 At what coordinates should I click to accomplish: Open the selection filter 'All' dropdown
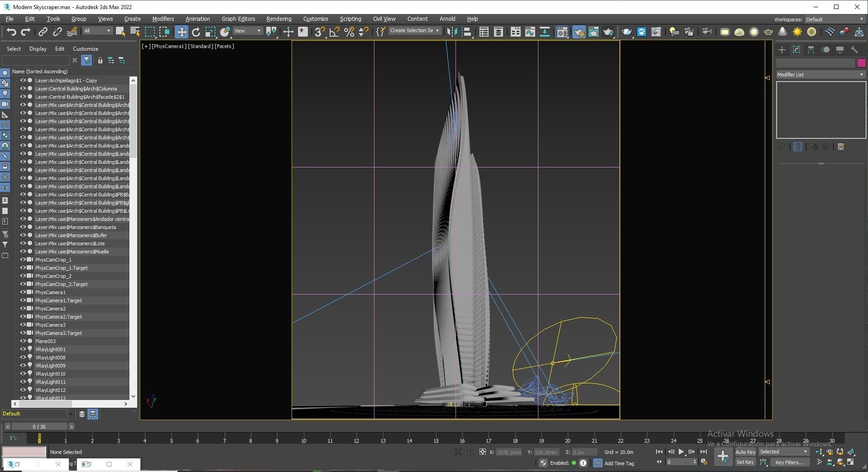pos(97,31)
